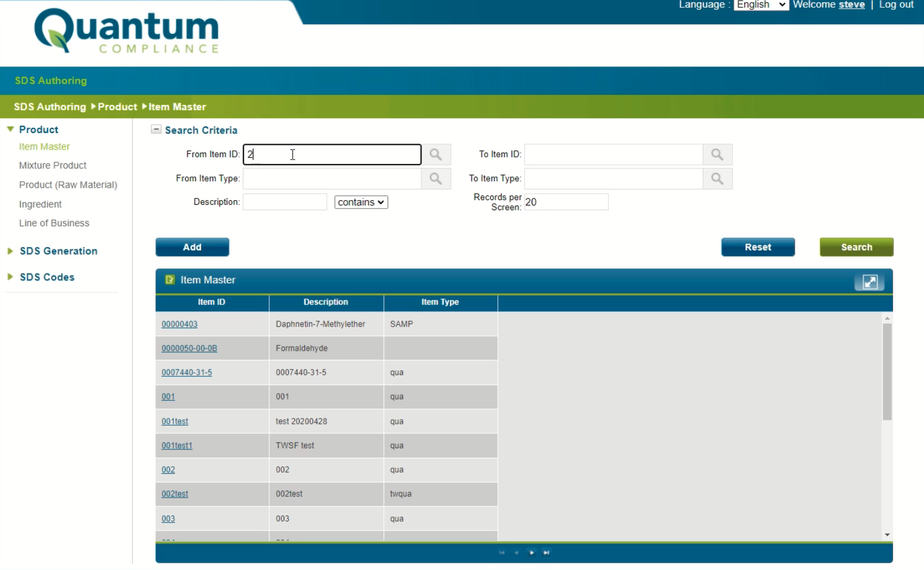
Task: Collapse the Product sidebar section
Action: point(10,129)
